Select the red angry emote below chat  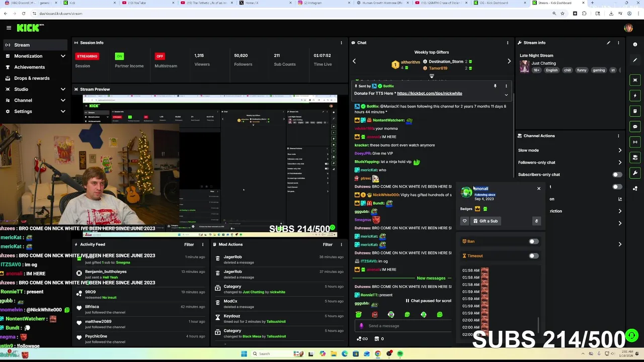point(374,314)
